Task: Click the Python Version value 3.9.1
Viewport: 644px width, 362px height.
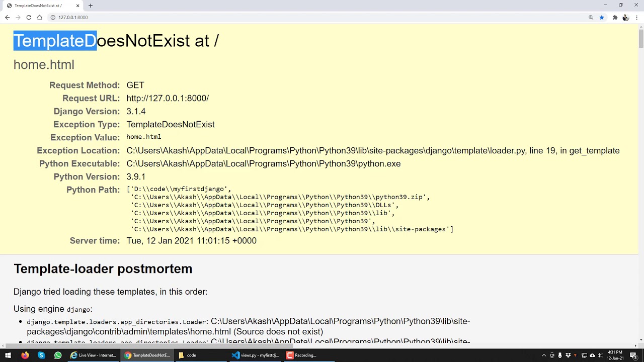Action: click(x=136, y=177)
